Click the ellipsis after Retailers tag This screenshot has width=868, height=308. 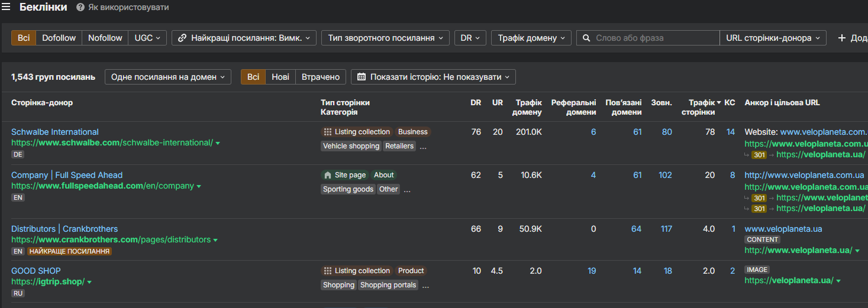(x=423, y=147)
